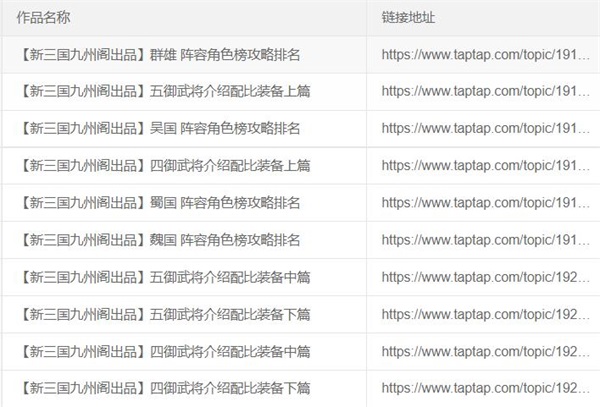This screenshot has width=600, height=407.
Task: Click the 作品名称 column header
Action: coord(43,18)
